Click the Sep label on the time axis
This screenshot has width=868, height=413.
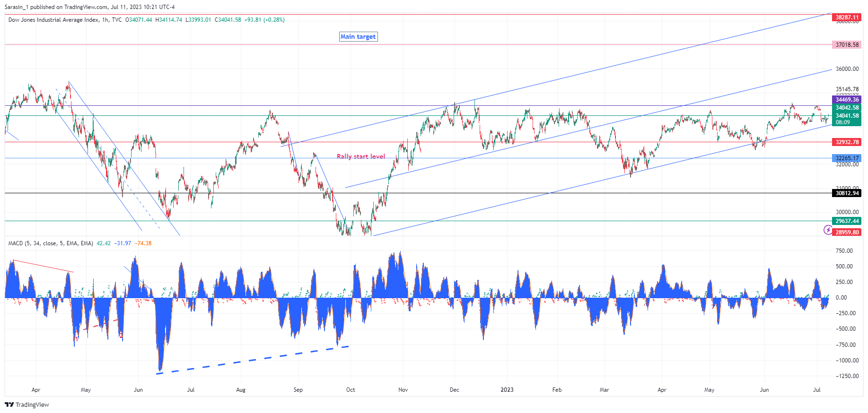point(298,390)
